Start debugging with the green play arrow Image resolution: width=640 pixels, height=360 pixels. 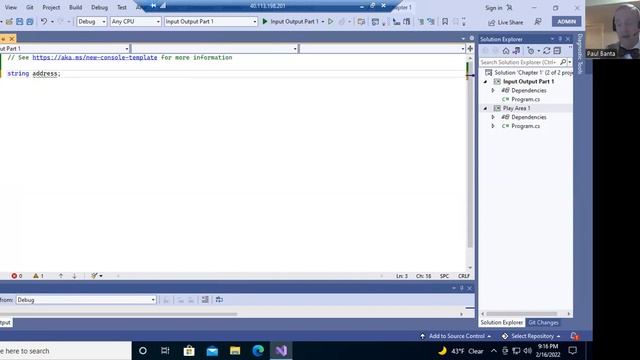pos(264,21)
